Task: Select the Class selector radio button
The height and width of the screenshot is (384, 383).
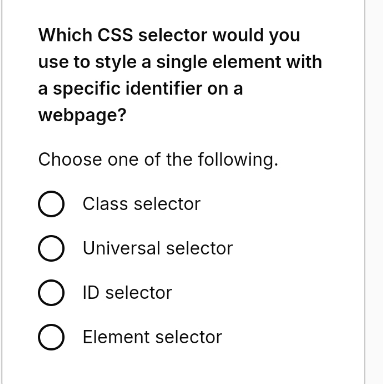Action: [51, 204]
